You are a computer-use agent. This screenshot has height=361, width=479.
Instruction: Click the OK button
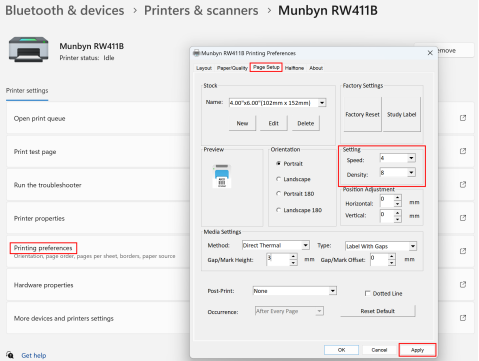341,350
